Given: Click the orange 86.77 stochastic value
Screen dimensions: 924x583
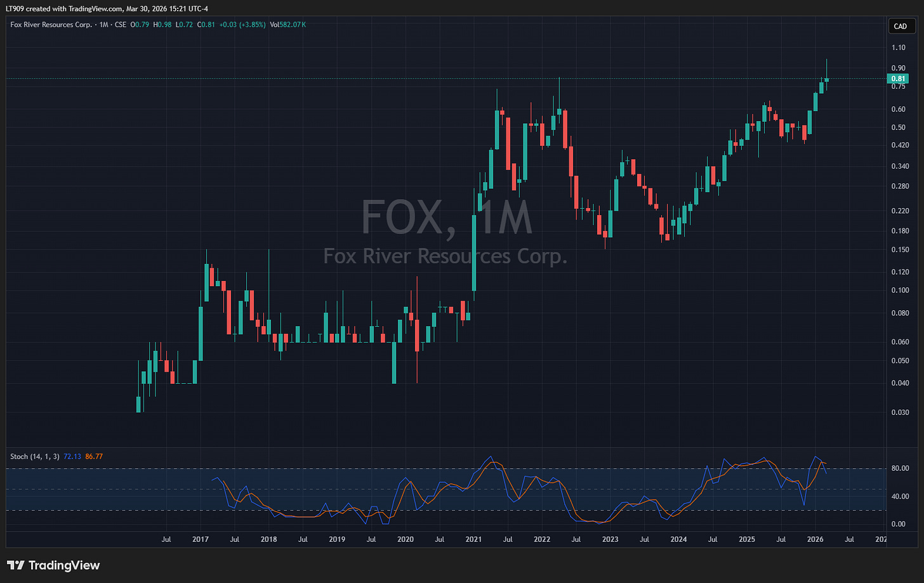Looking at the screenshot, I should (x=94, y=456).
